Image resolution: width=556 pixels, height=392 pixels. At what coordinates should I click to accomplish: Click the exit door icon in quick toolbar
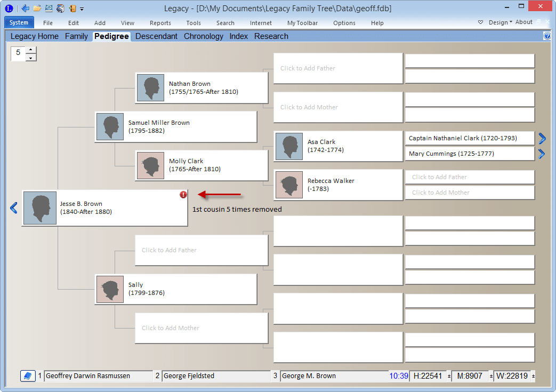pyautogui.click(x=72, y=8)
